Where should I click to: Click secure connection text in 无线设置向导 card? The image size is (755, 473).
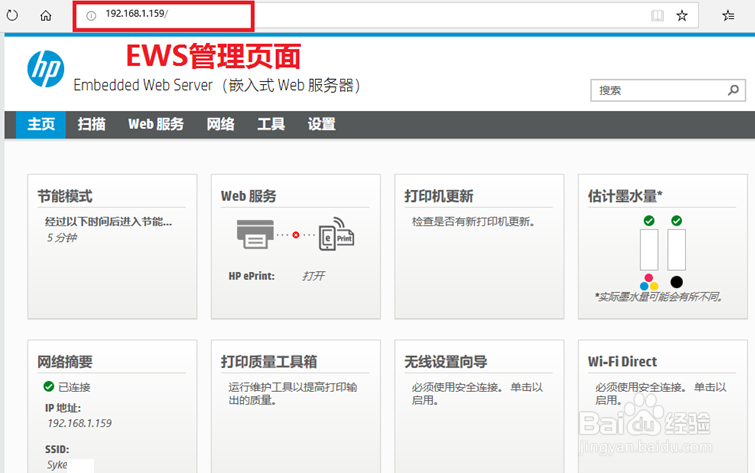(x=477, y=394)
